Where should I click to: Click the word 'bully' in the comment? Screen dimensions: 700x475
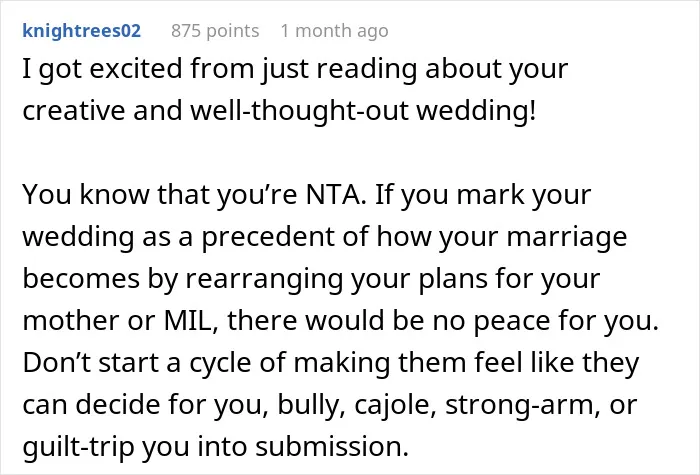[308, 405]
